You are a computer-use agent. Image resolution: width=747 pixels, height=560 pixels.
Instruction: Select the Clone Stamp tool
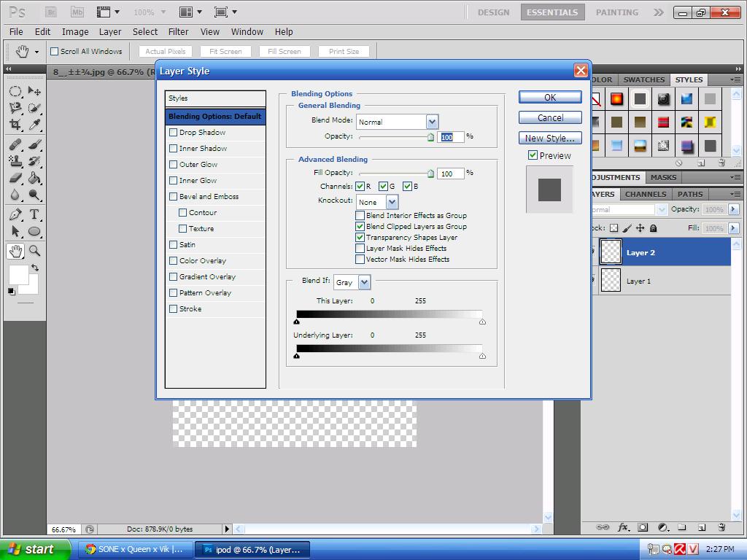pos(15,161)
